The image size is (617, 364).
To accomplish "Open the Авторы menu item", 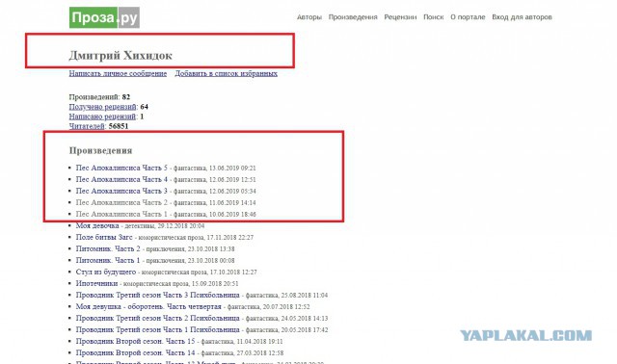I will coord(309,17).
